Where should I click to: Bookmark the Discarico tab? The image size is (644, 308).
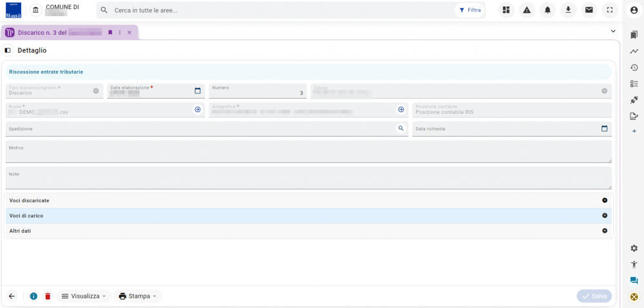point(110,32)
